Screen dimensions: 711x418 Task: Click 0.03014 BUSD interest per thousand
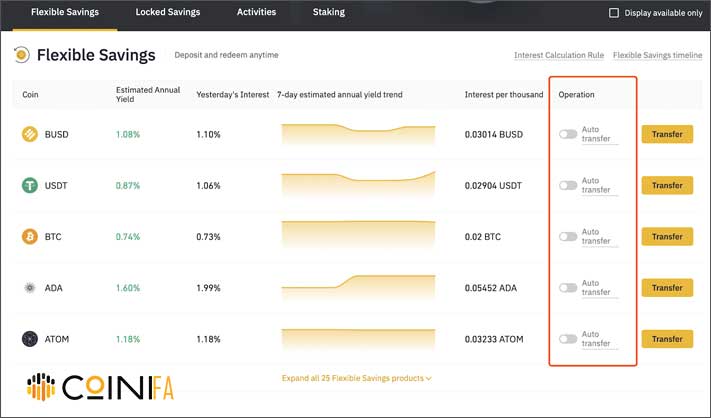tap(494, 135)
